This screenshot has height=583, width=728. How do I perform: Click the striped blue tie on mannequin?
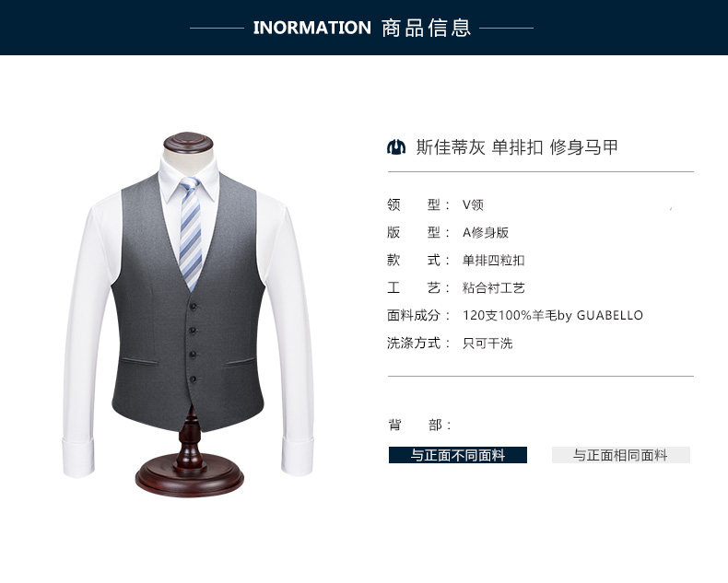pos(191,232)
